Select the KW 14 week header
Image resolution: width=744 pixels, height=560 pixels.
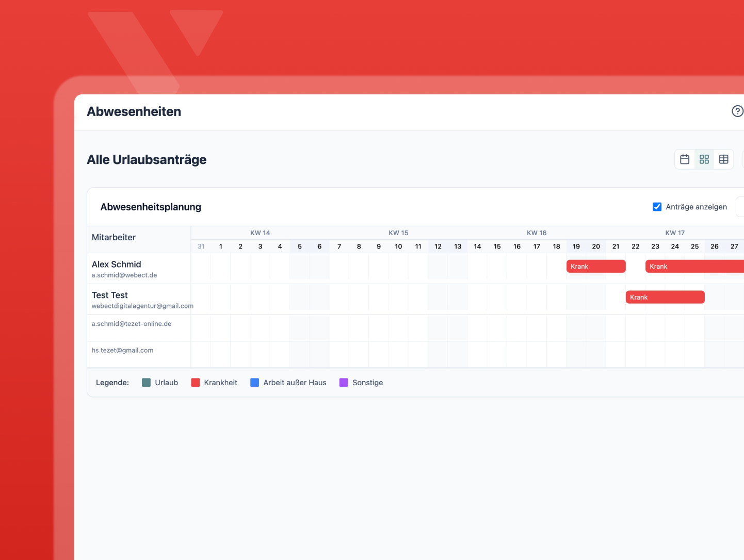point(260,233)
